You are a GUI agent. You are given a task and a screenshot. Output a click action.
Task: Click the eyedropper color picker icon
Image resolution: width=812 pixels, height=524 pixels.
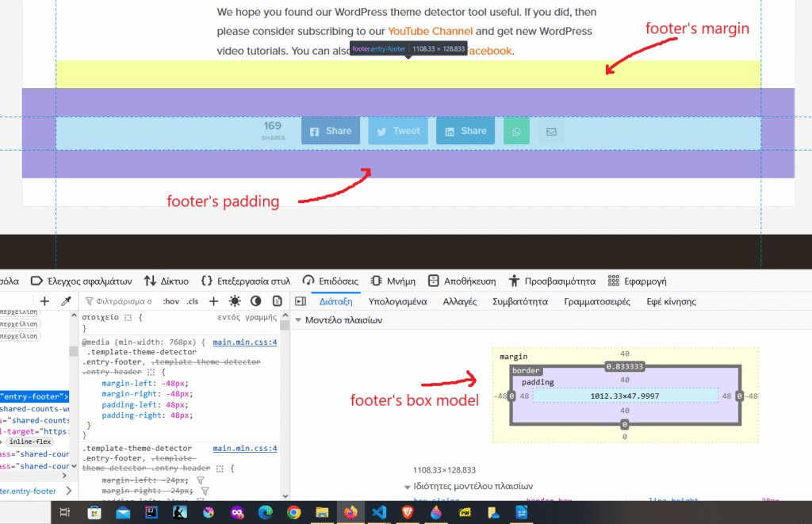coord(67,301)
